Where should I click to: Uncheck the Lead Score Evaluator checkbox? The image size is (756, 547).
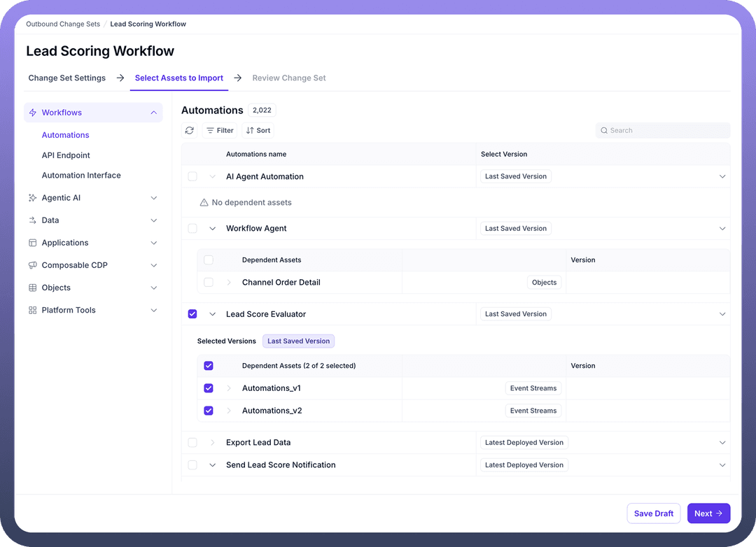tap(192, 314)
